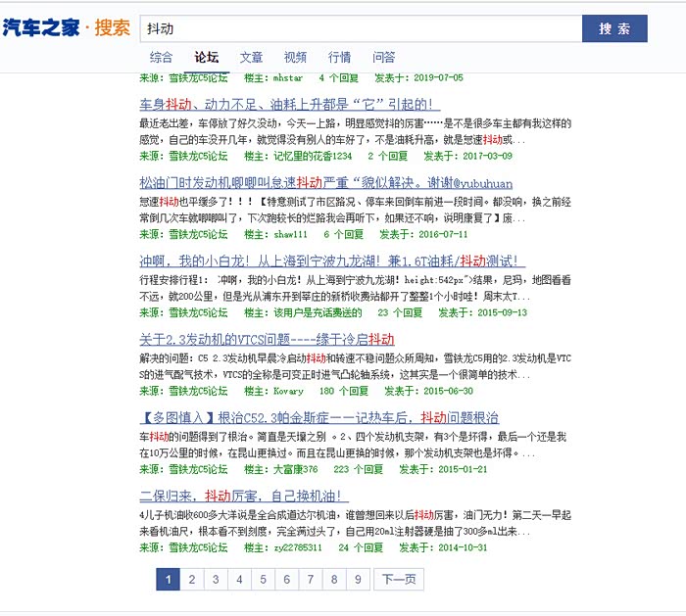Jump to results page 5
The image size is (686, 616).
[264, 580]
